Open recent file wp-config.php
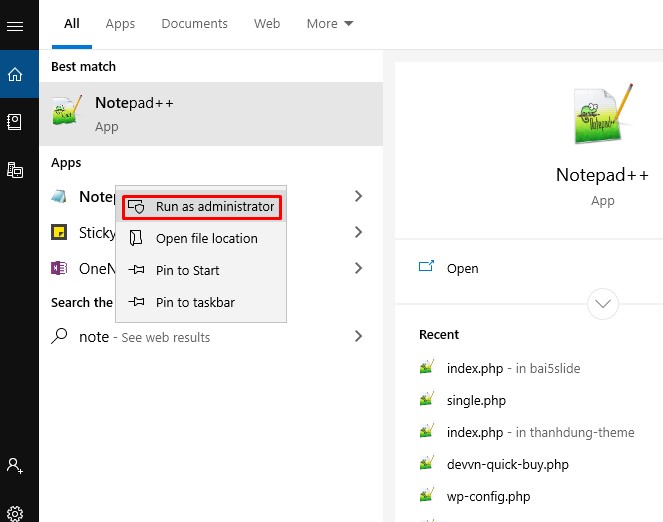The image size is (663, 522). click(488, 496)
